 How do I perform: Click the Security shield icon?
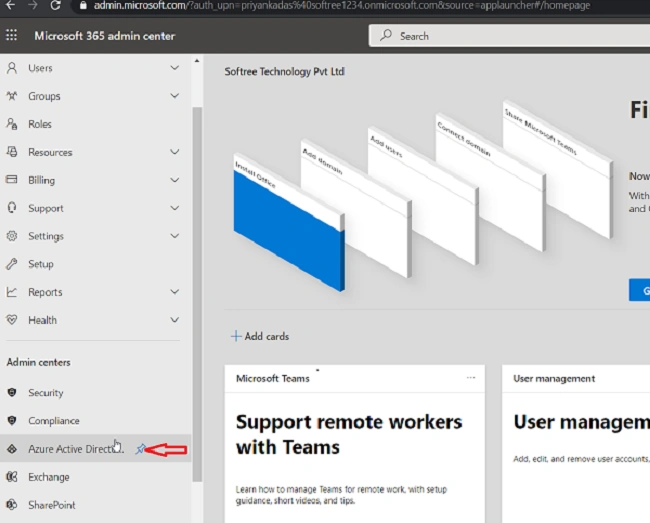tap(12, 392)
